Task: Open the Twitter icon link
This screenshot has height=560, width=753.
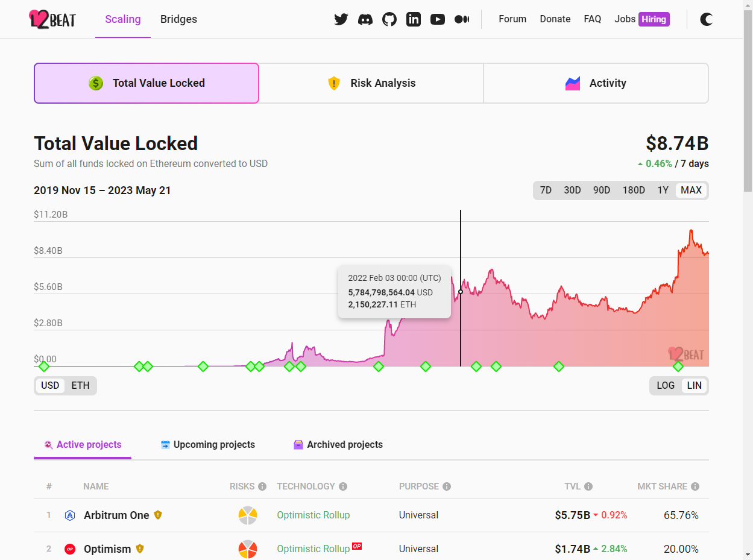Action: (x=341, y=19)
